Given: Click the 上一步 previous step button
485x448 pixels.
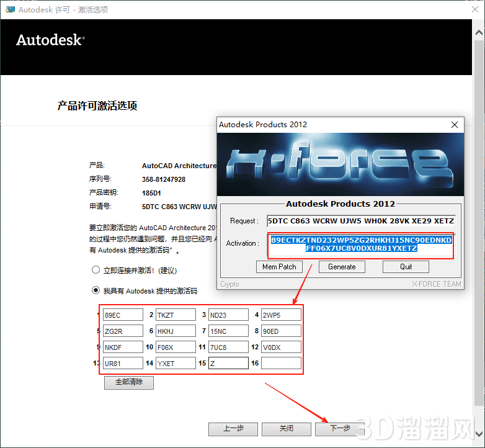Looking at the screenshot, I should (233, 429).
